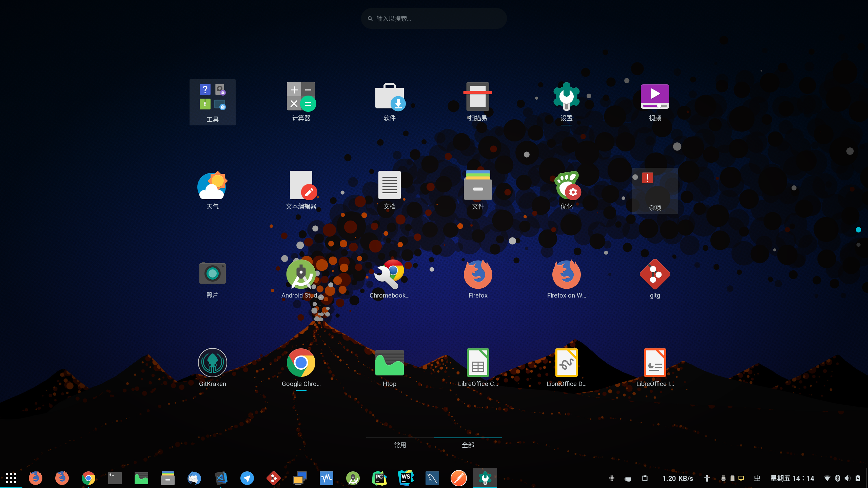Open the settings icon in taskbar
Screen dimensions: 868x488
tap(485, 478)
